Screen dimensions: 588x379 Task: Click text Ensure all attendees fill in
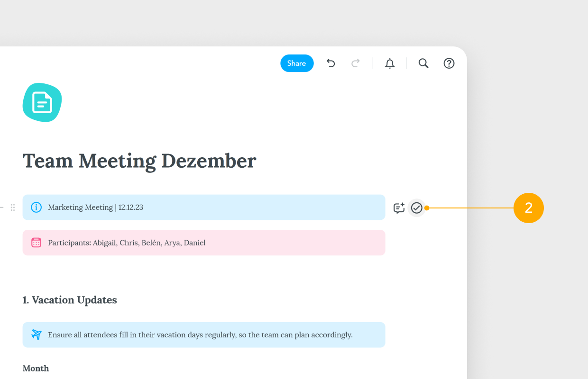click(x=92, y=335)
